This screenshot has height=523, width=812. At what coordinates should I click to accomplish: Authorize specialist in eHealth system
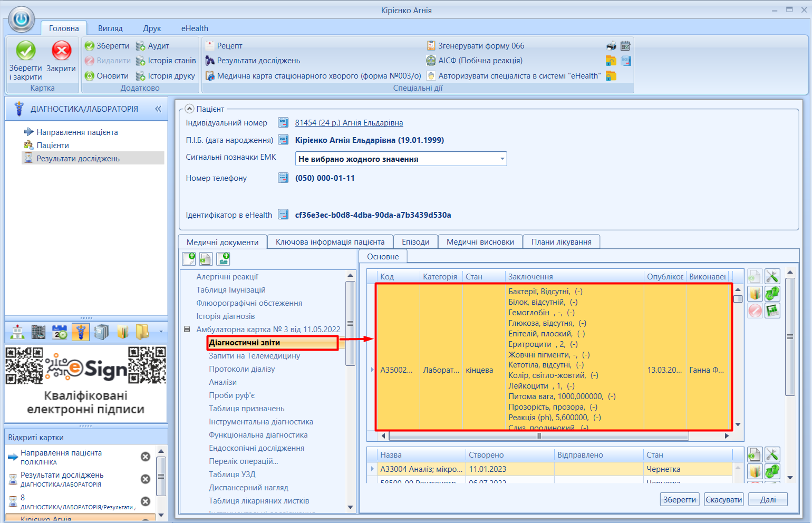pos(514,76)
